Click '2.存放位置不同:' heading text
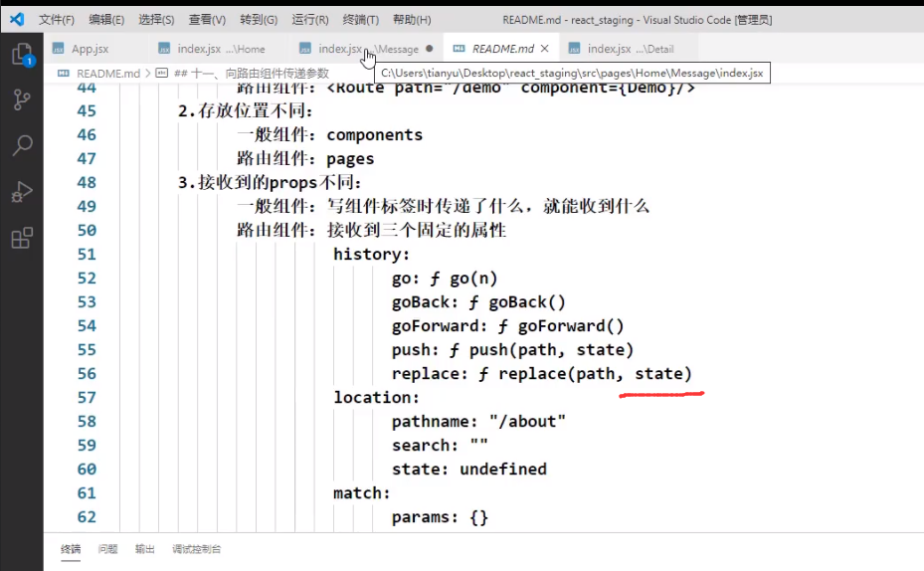The image size is (924, 571). (x=245, y=110)
